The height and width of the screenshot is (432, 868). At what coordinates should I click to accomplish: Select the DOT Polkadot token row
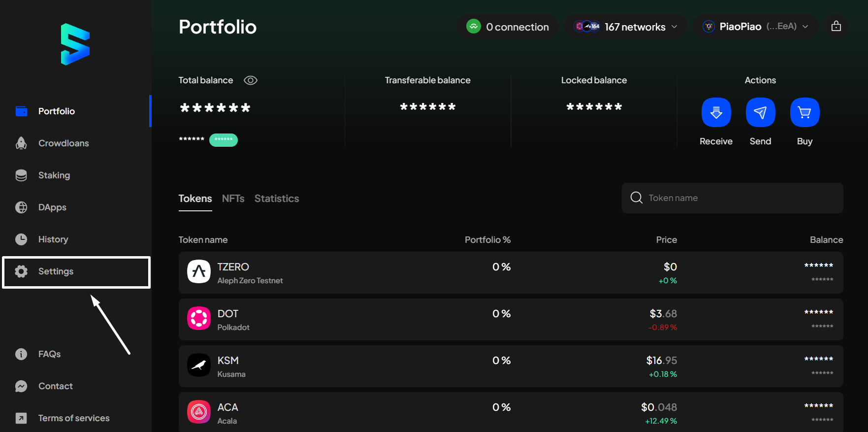pos(511,320)
